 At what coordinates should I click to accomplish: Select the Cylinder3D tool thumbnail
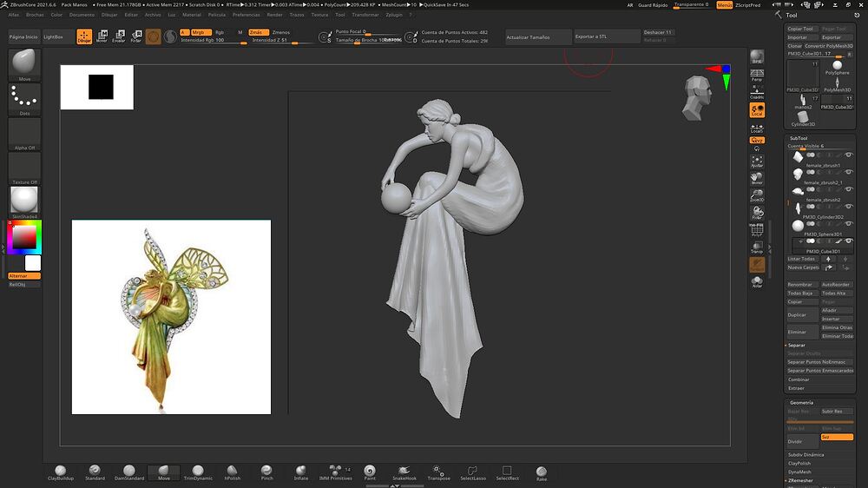[x=803, y=119]
